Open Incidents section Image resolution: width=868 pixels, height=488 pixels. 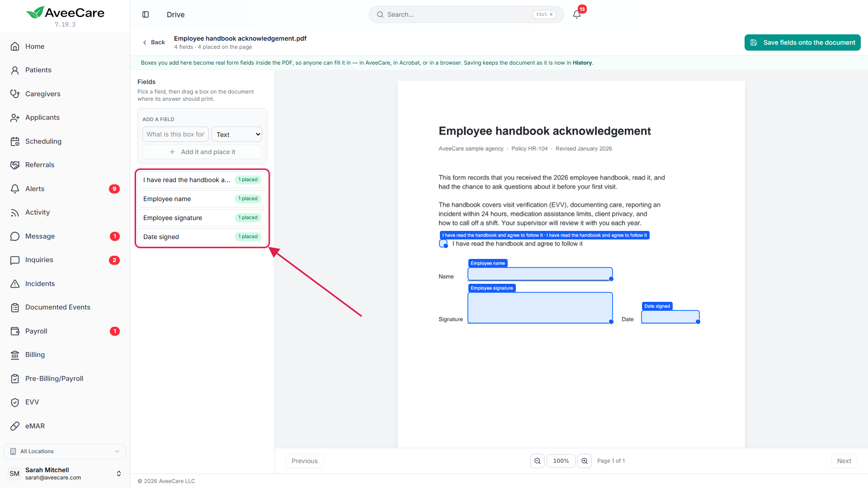tap(65, 284)
